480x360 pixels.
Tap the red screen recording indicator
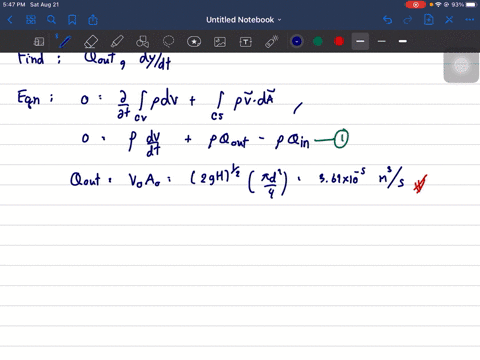click(415, 5)
